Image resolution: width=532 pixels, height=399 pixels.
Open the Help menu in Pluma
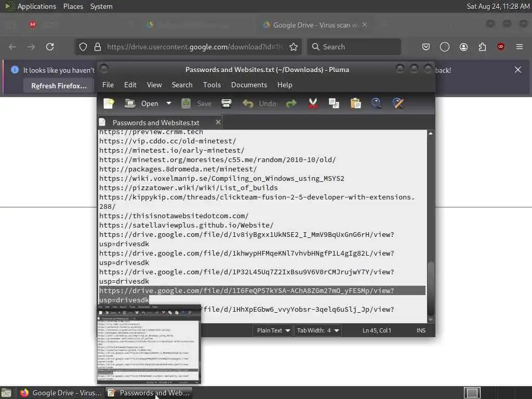[284, 85]
